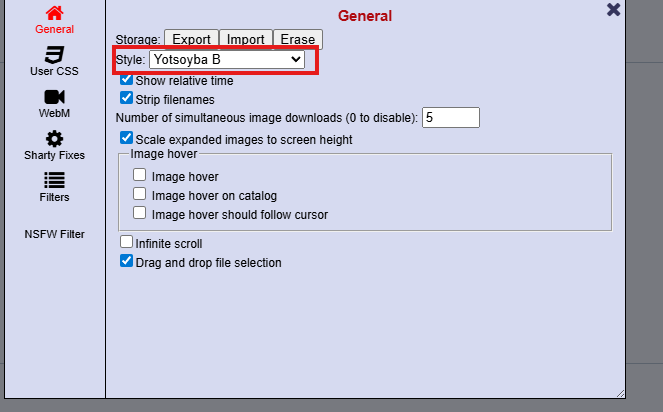The width and height of the screenshot is (663, 412).
Task: Open the User CSS settings icon
Action: click(x=54, y=55)
